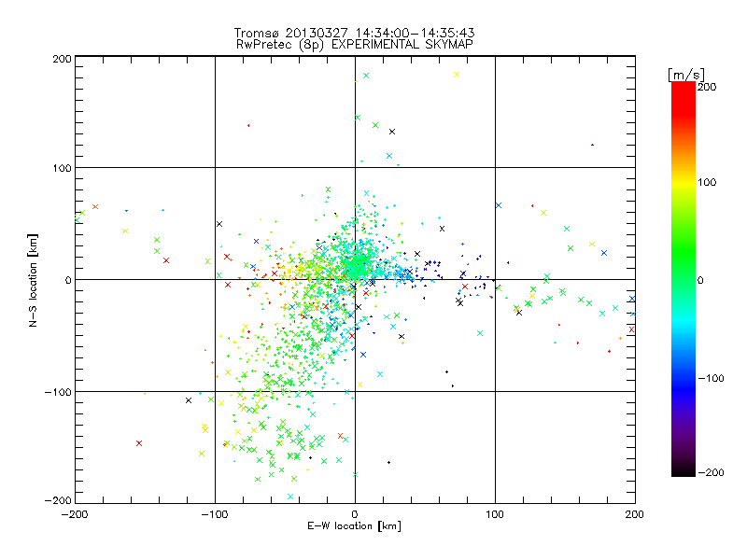The width and height of the screenshot is (747, 560).
Task: Click the colorbar tick label -100
Action: click(x=711, y=378)
